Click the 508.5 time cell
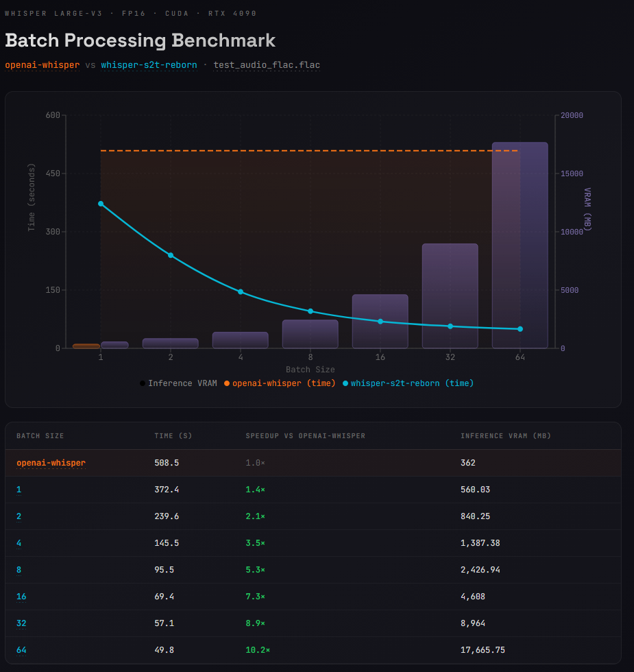The width and height of the screenshot is (634, 672). [167, 463]
